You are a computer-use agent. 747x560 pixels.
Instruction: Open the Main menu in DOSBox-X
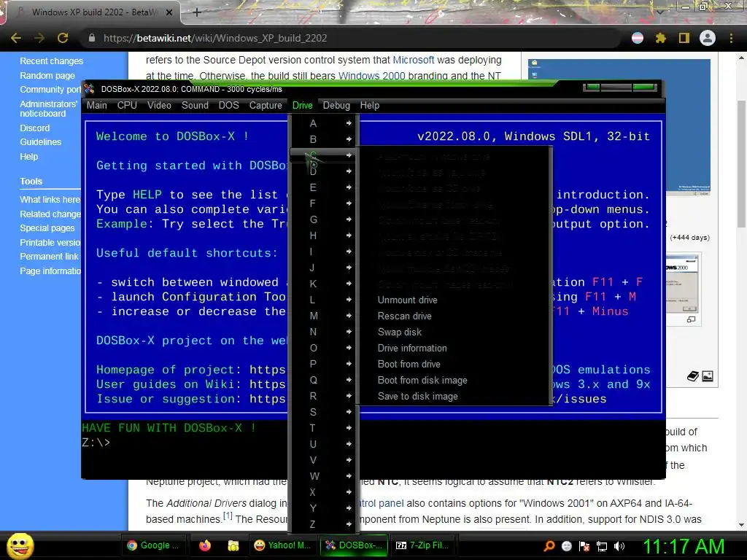click(x=97, y=105)
